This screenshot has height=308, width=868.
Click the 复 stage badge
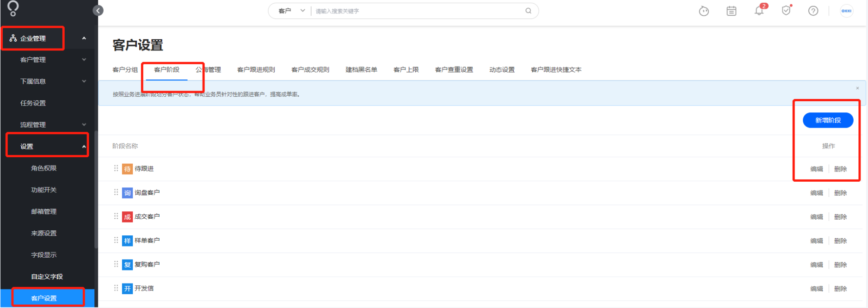pyautogui.click(x=127, y=265)
